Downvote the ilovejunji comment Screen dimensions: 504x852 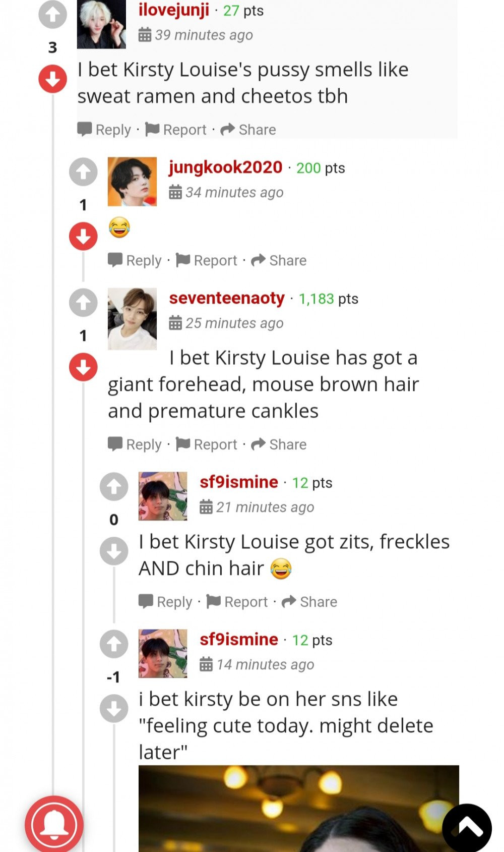52,79
